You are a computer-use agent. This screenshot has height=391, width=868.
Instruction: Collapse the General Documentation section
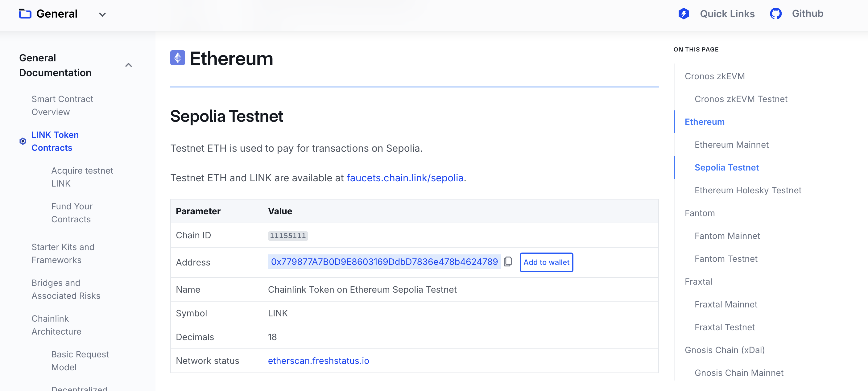tap(128, 65)
